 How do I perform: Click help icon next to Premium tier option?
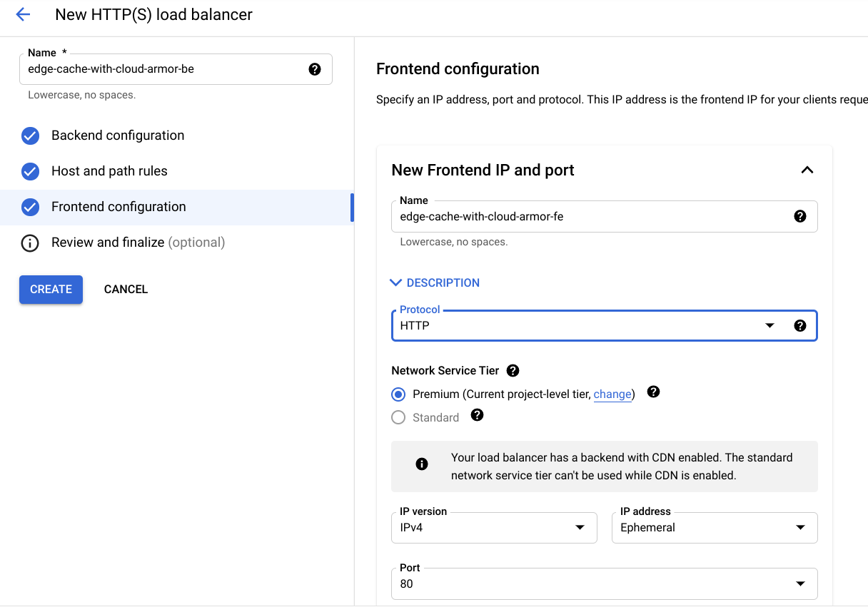pyautogui.click(x=653, y=392)
